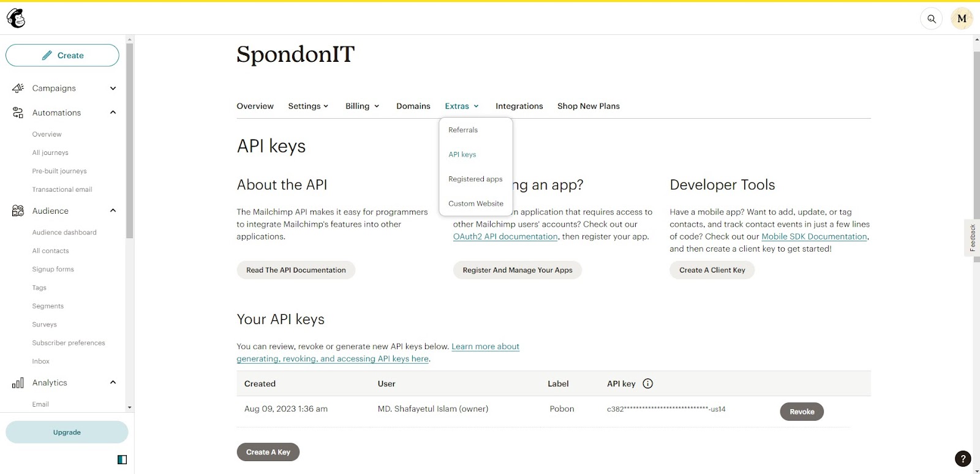The width and height of the screenshot is (980, 474).
Task: Click Create A Client Key button
Action: 712,270
